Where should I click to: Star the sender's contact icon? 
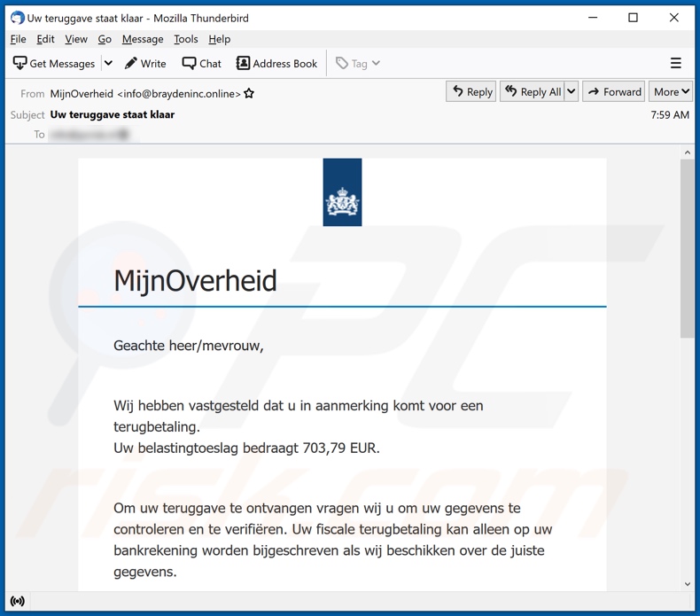pyautogui.click(x=249, y=93)
